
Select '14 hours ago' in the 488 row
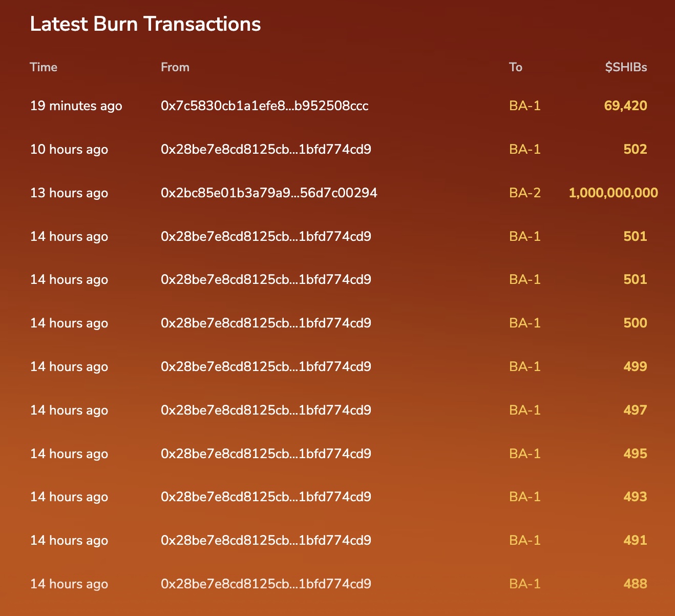[69, 584]
